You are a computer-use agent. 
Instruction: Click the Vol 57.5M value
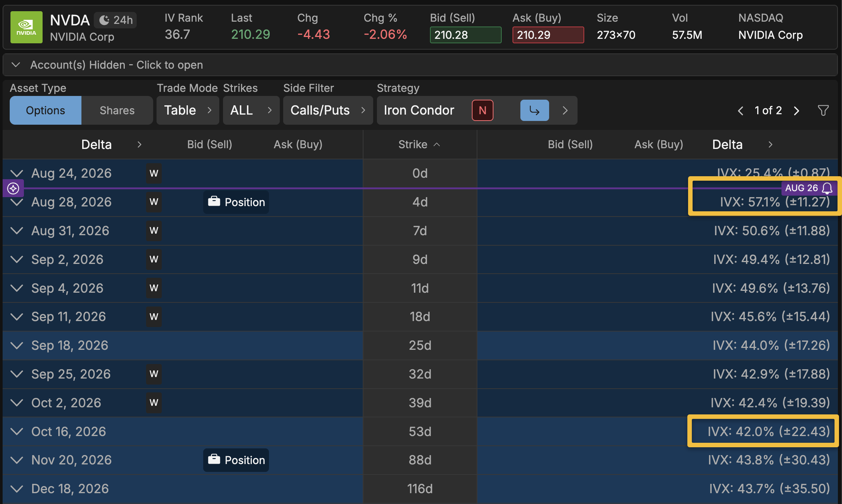click(x=687, y=35)
